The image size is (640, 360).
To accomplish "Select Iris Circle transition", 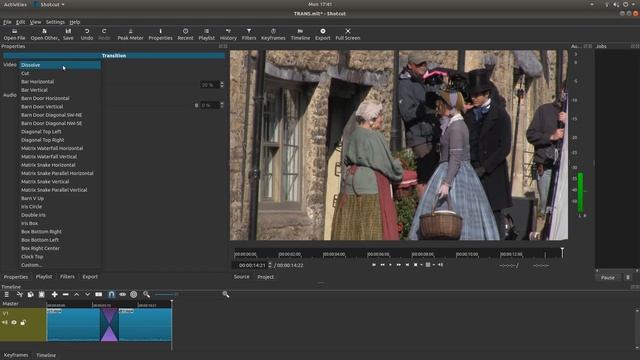I will click(60, 207).
